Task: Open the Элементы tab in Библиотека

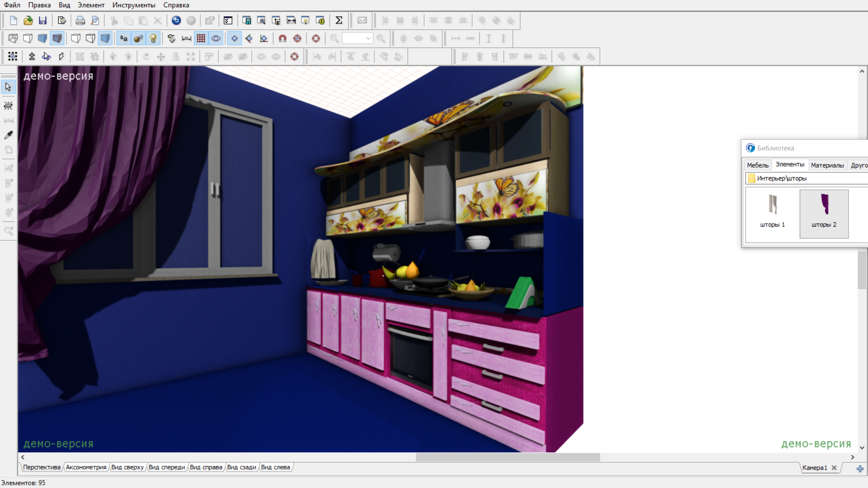Action: click(x=790, y=164)
